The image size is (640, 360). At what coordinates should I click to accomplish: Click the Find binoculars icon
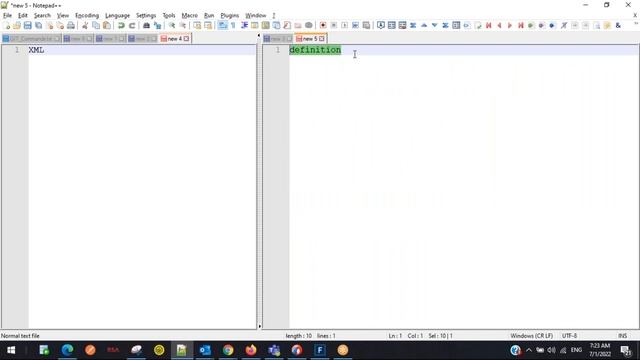click(x=146, y=25)
